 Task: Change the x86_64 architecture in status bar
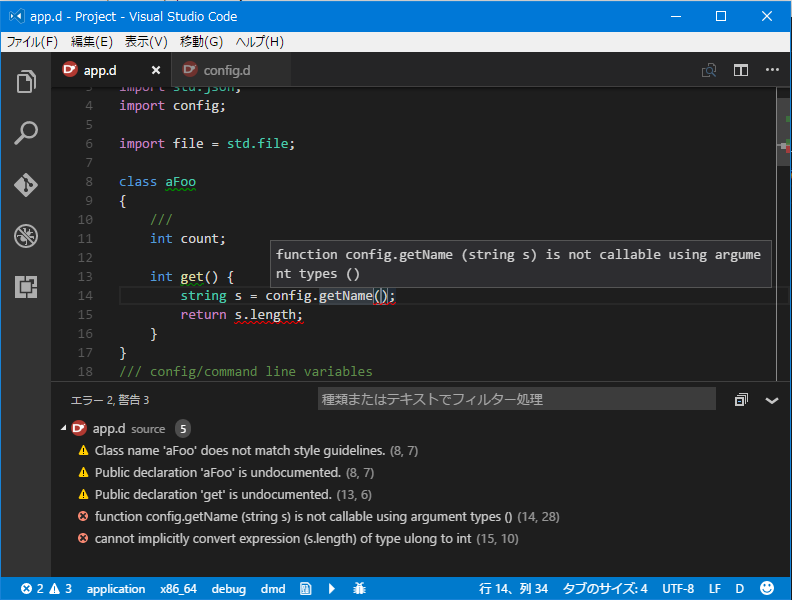coord(178,589)
